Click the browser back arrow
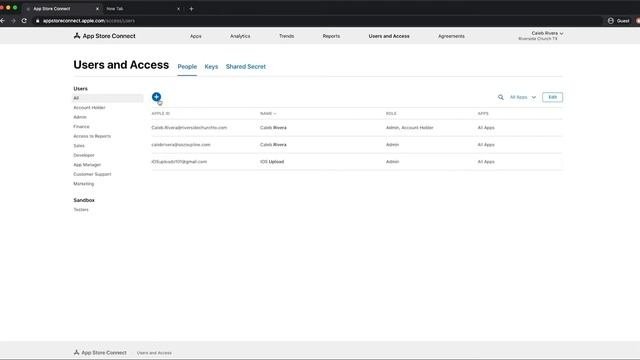This screenshot has height=360, width=640. [x=3, y=20]
